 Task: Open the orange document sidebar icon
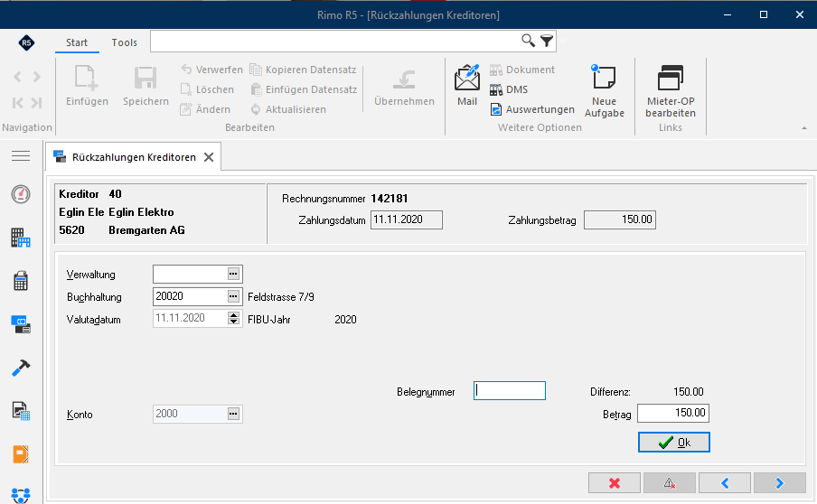[21, 454]
